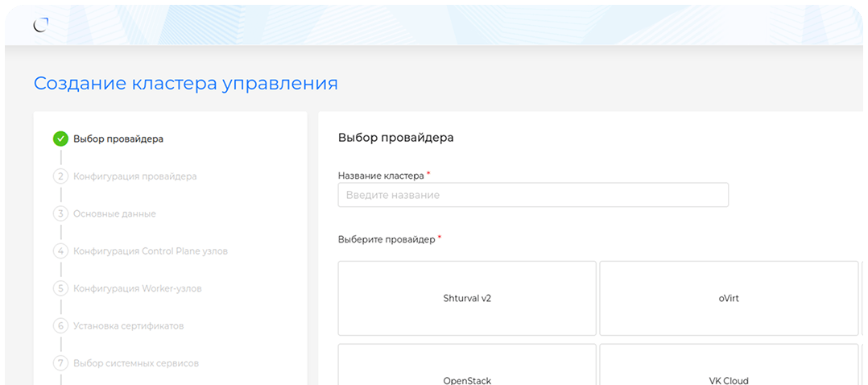Click the step 5 circle icon
Viewport: 868px width, 385px height.
point(60,288)
